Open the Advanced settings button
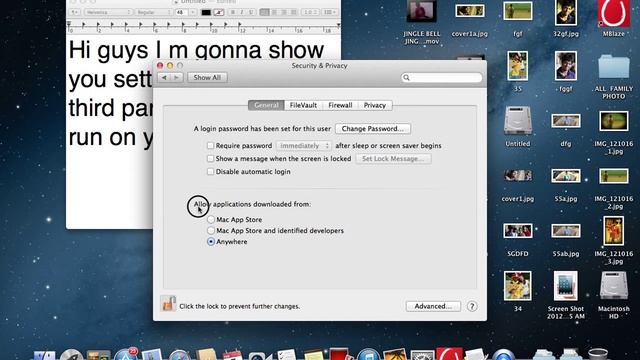 [433, 306]
